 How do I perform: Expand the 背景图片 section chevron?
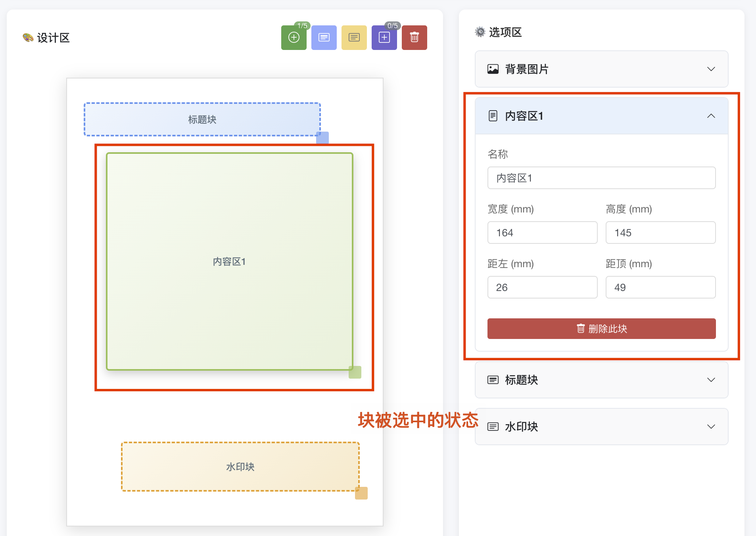tap(711, 69)
